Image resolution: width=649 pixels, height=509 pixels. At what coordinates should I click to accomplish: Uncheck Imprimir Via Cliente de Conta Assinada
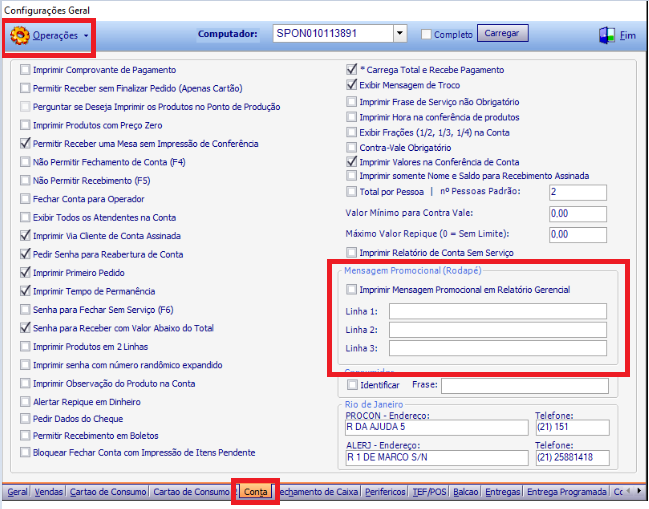[x=25, y=235]
